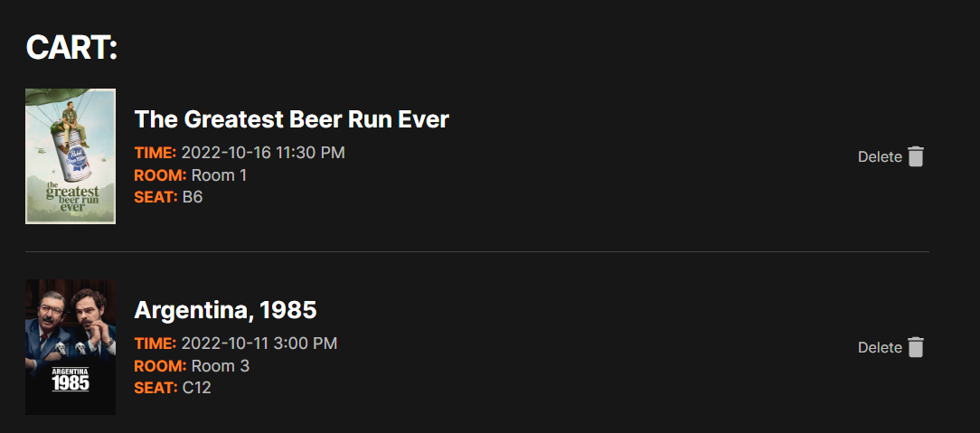Click the orange SEAT label under Argentina, 1985
The height and width of the screenshot is (433, 980).
tap(155, 387)
